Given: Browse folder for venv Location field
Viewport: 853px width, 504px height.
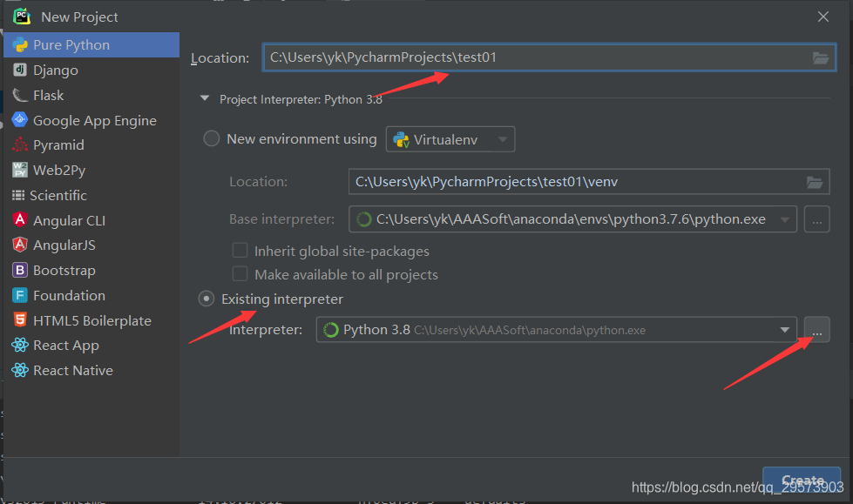Looking at the screenshot, I should [815, 182].
